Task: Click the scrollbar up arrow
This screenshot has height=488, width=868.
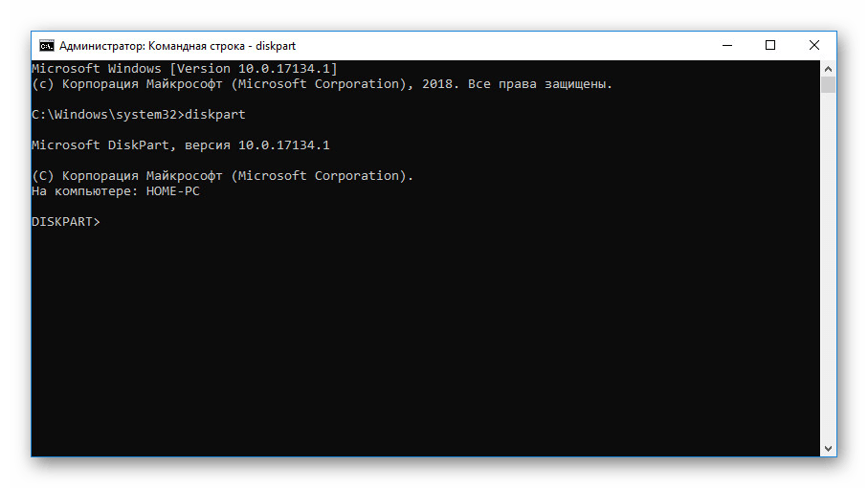Action: 828,68
